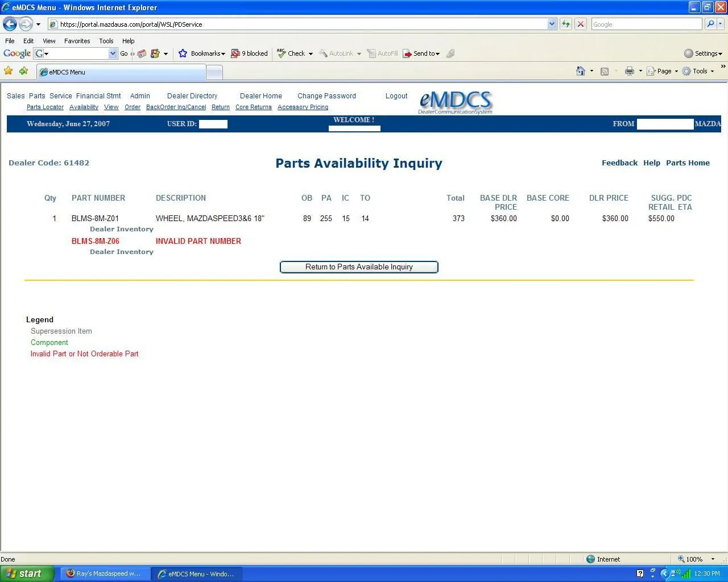Change the 100% zoom level in status bar
The height and width of the screenshot is (582, 728).
click(x=696, y=559)
